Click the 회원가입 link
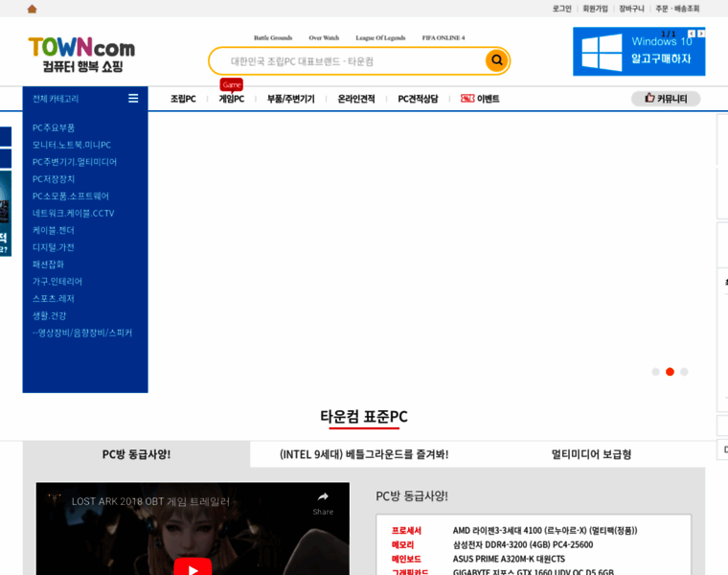 pyautogui.click(x=595, y=9)
